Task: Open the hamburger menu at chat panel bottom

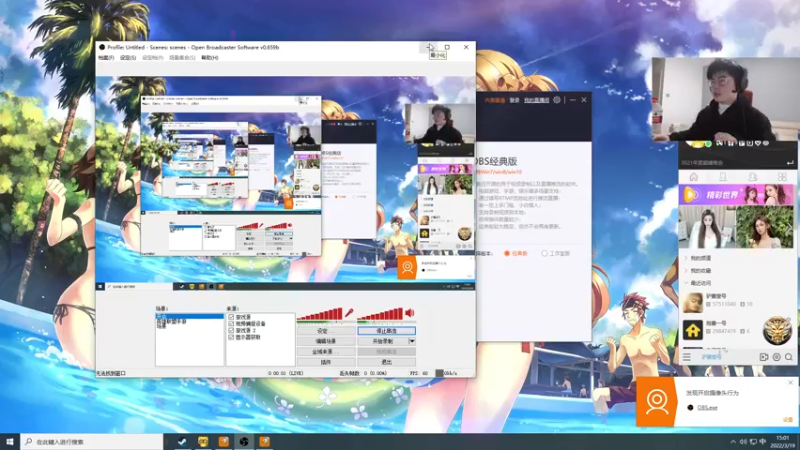Action: pos(687,357)
